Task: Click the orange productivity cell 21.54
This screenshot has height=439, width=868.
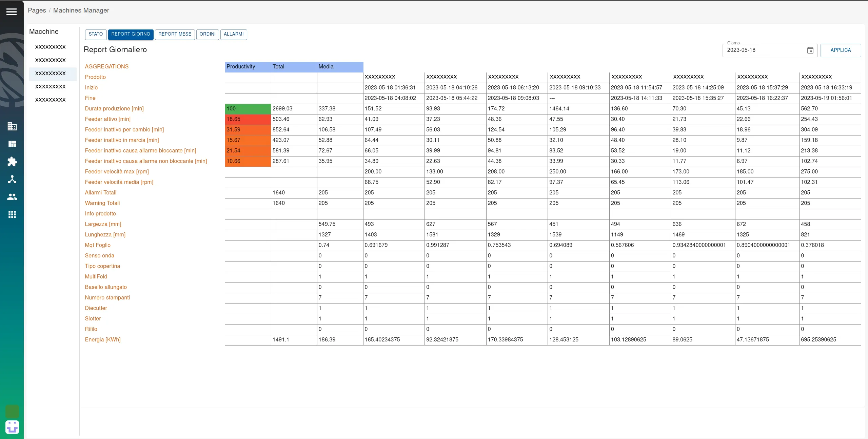Action: [248, 151]
